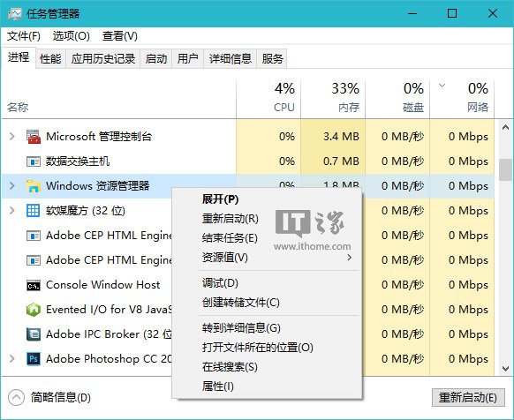Select the Console Window Host row text

point(103,285)
